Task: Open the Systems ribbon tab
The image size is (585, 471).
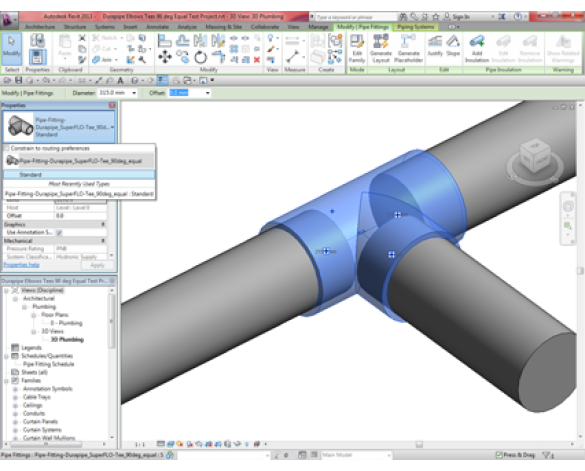Action: pos(104,27)
